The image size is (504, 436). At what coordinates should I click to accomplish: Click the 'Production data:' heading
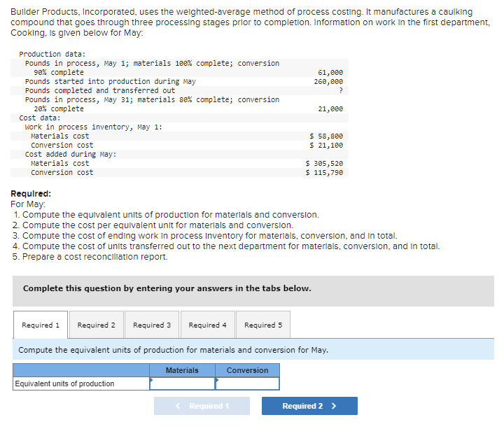52,54
